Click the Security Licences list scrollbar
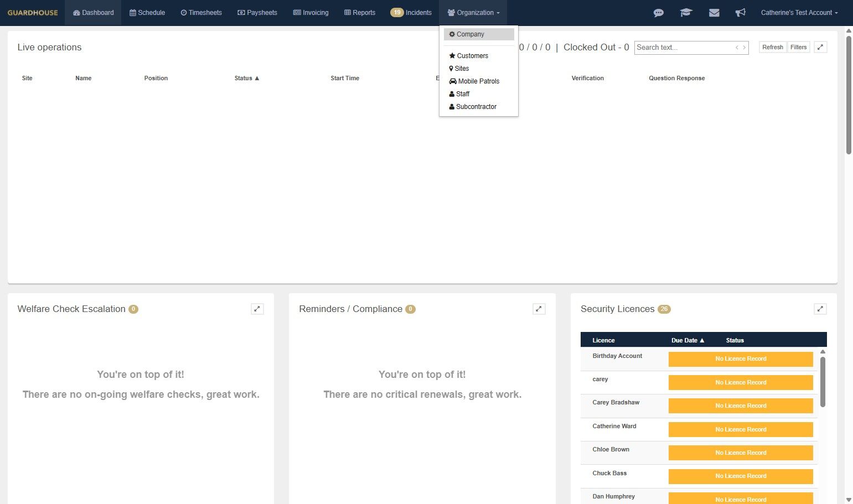This screenshot has height=504, width=853. [x=823, y=382]
